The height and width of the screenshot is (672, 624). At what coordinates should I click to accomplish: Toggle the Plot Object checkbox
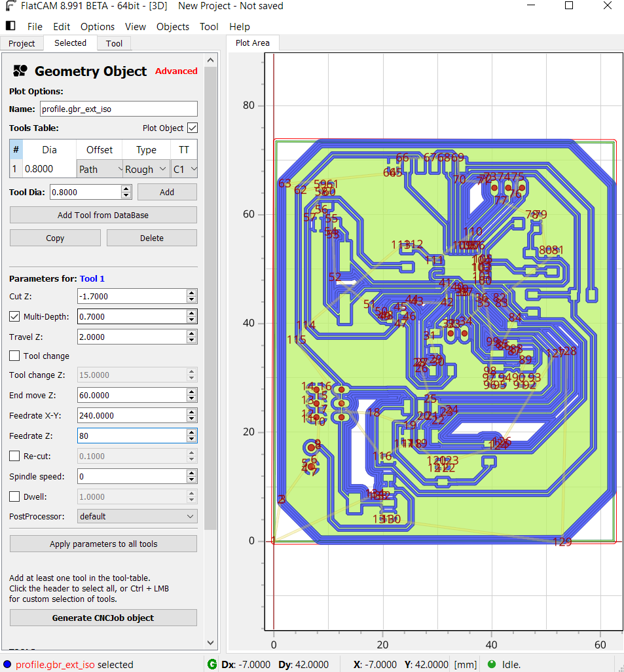point(193,128)
